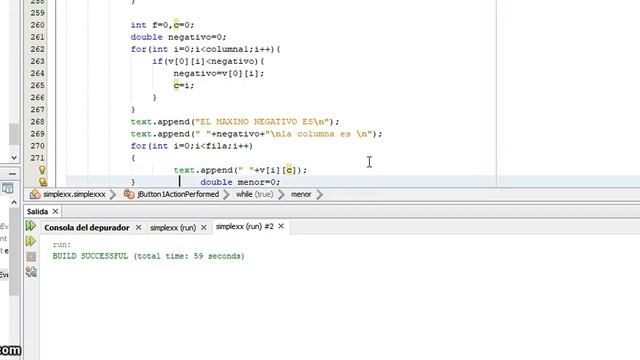Click the left panel window icon

(x=7, y=188)
